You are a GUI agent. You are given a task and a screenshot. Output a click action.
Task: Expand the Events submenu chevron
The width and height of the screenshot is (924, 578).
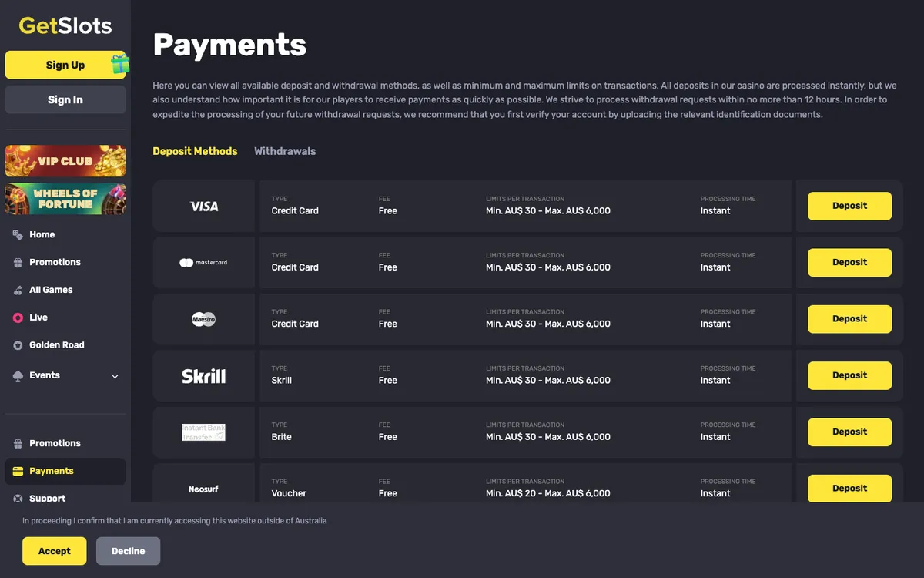115,376
